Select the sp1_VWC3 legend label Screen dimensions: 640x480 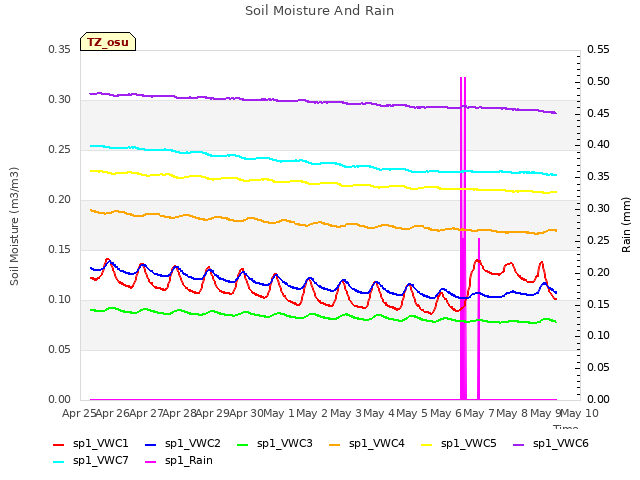(x=284, y=444)
